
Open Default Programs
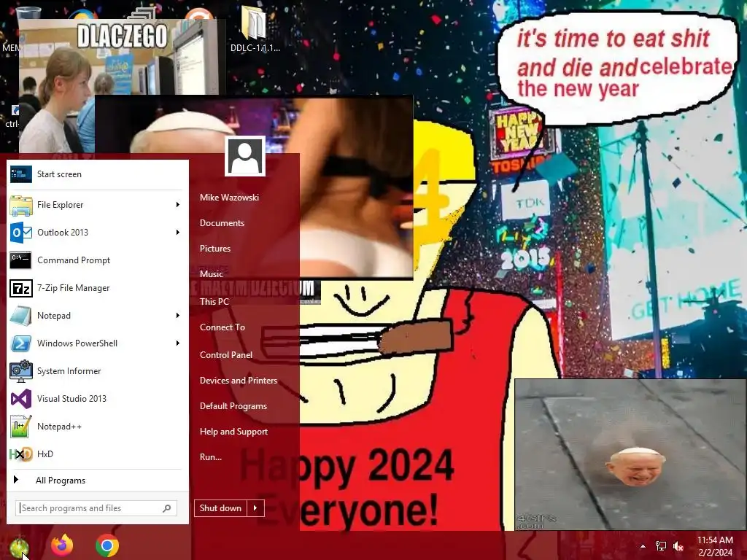[233, 407]
